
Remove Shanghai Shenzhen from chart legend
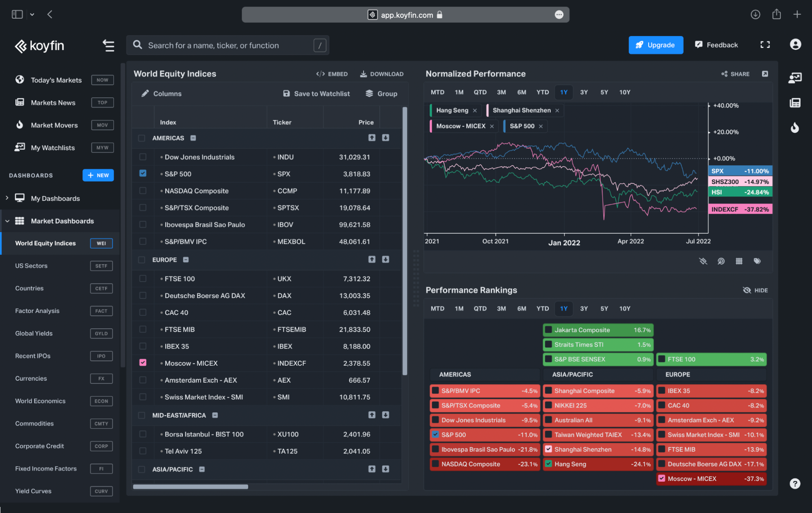(x=557, y=110)
